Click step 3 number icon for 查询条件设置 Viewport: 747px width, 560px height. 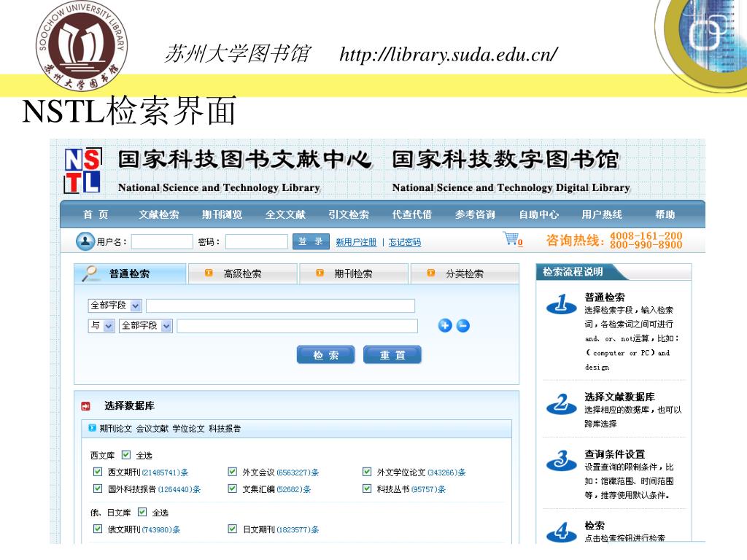pyautogui.click(x=562, y=461)
